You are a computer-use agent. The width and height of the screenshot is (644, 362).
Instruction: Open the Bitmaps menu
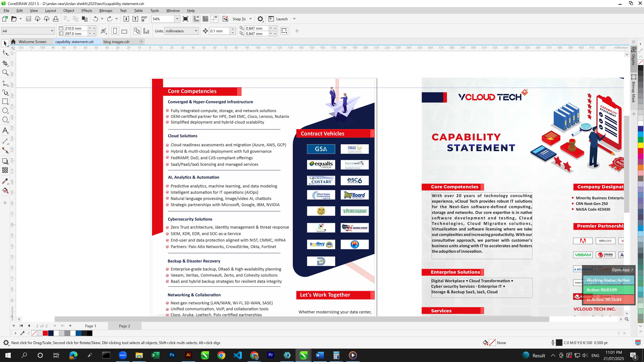[106, 11]
